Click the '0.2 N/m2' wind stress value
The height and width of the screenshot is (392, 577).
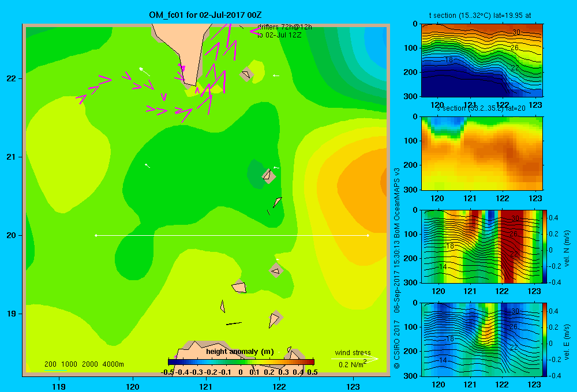(x=352, y=364)
